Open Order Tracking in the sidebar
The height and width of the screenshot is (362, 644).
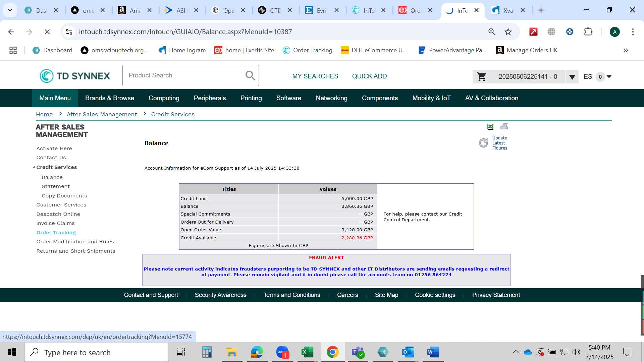pos(56,233)
